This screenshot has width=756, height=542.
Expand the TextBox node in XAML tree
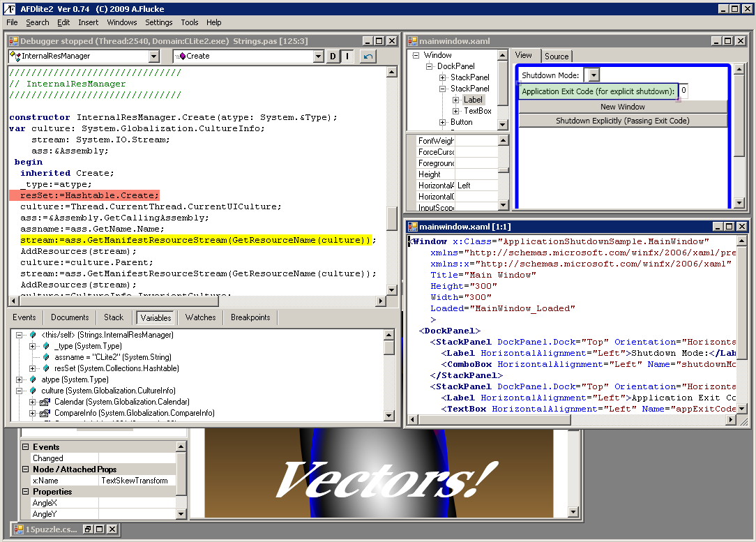[455, 111]
